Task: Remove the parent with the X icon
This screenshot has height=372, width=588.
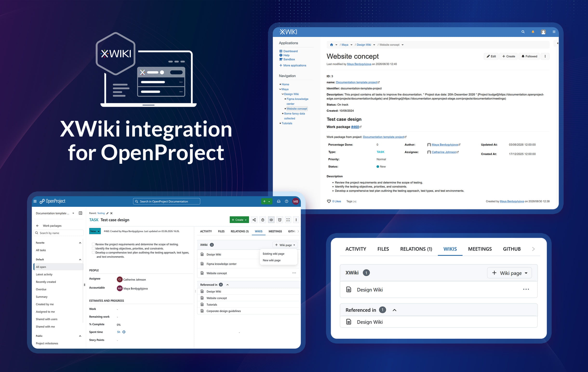Action: pyautogui.click(x=111, y=213)
